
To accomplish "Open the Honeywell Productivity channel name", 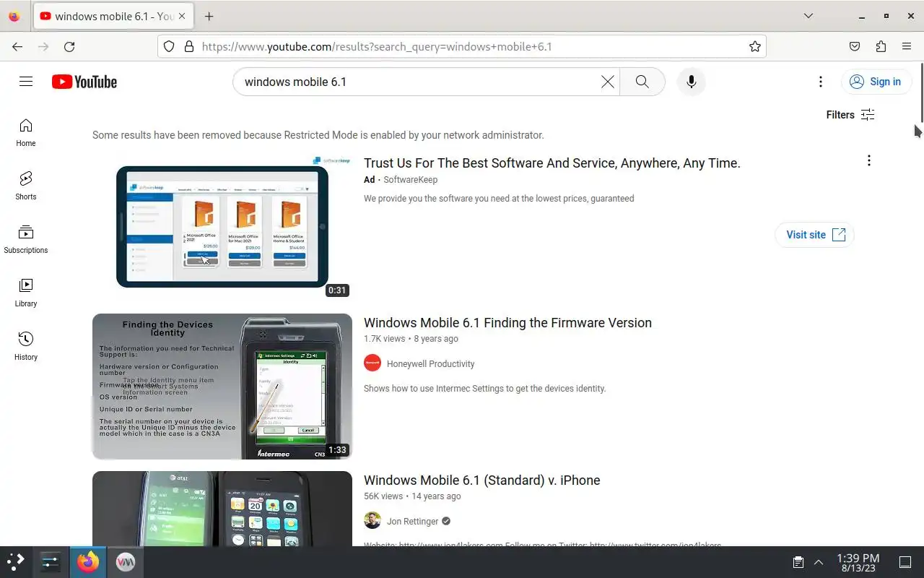I will (x=431, y=364).
